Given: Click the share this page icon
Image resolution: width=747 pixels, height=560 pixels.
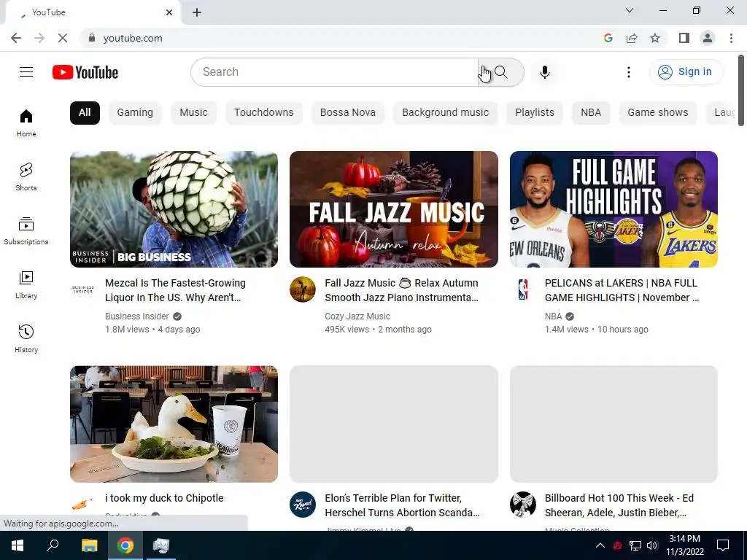Looking at the screenshot, I should pos(632,38).
